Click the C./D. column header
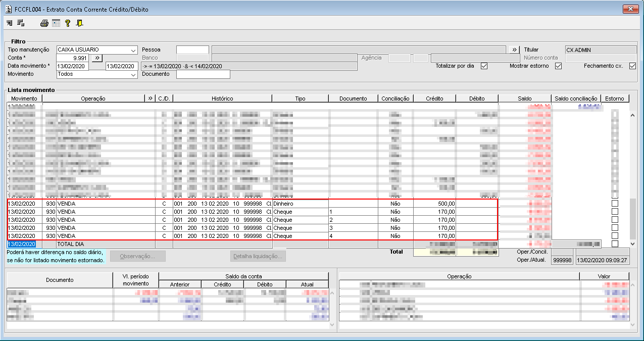The width and height of the screenshot is (644, 341). [164, 99]
